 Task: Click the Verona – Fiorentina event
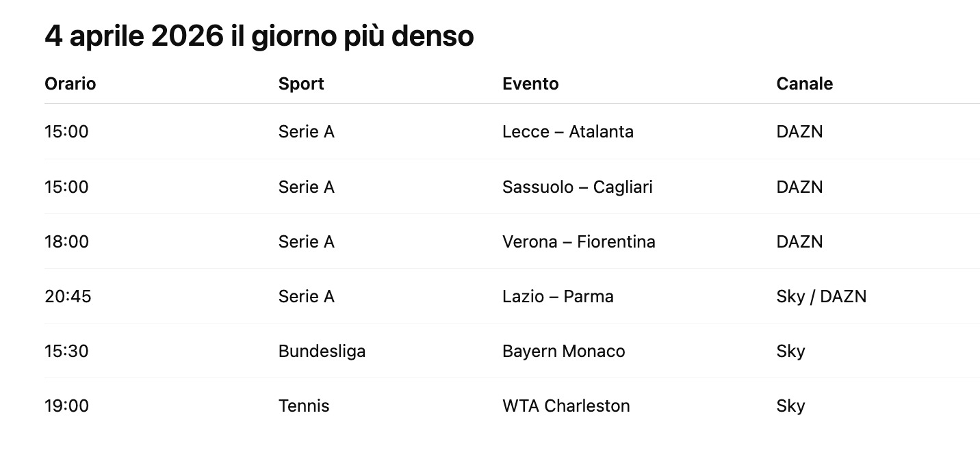click(578, 241)
